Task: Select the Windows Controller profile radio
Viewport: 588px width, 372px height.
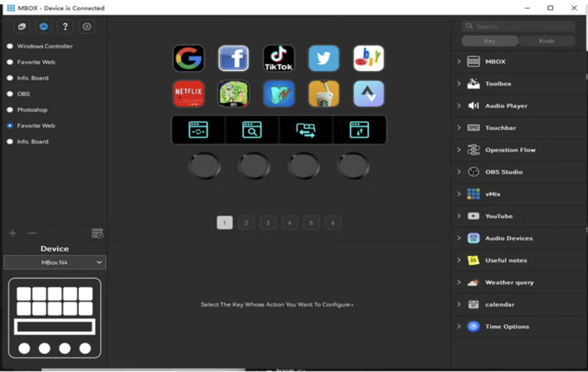Action: pos(10,46)
